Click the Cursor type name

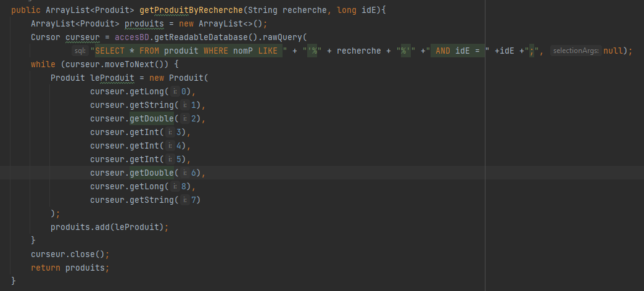coord(46,37)
